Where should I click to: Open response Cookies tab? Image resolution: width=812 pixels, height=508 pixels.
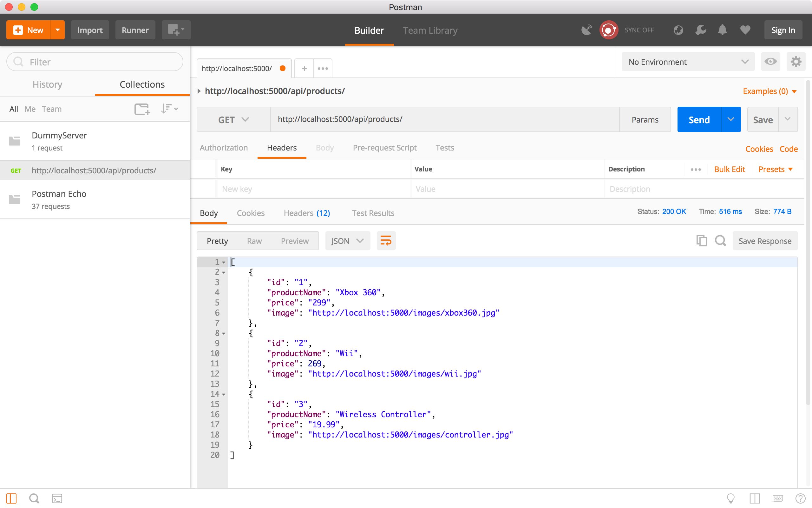coord(250,213)
